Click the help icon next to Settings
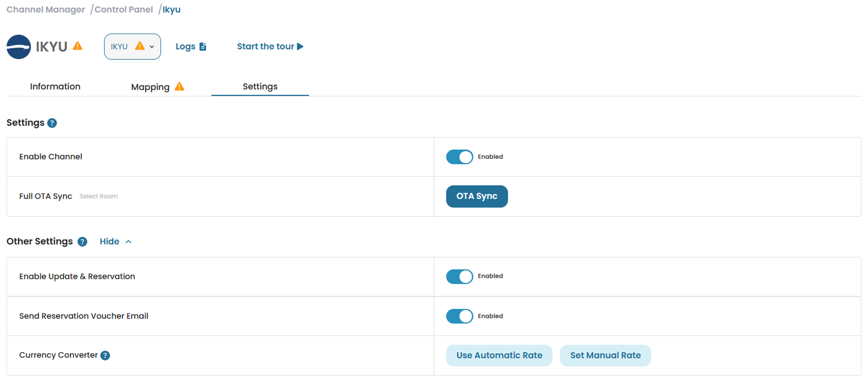 tap(52, 123)
